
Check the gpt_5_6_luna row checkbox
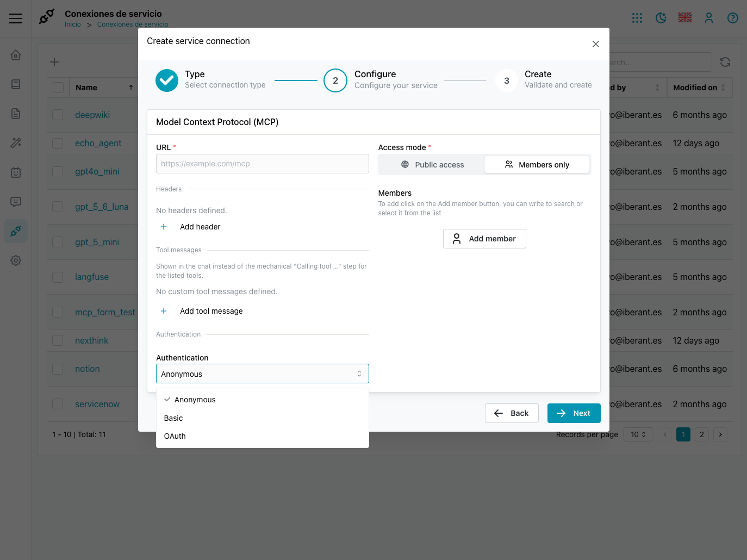pos(58,207)
